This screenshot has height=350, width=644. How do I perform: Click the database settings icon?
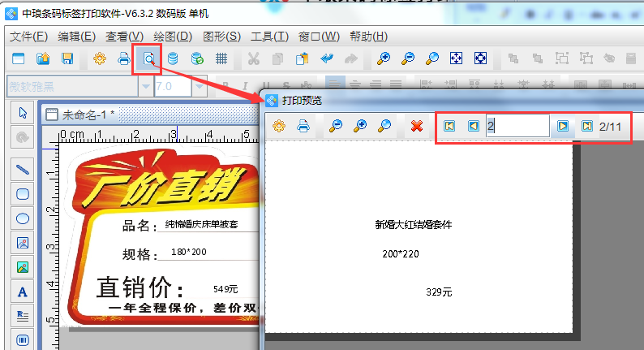pyautogui.click(x=172, y=58)
